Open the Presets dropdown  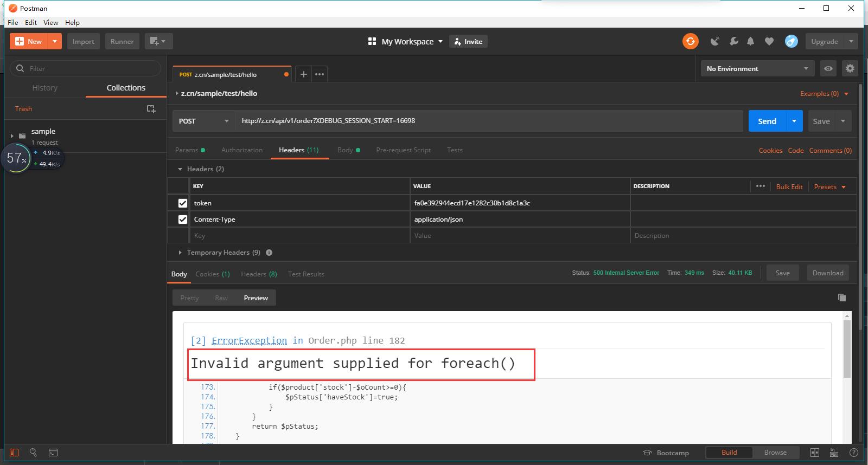pyautogui.click(x=830, y=186)
